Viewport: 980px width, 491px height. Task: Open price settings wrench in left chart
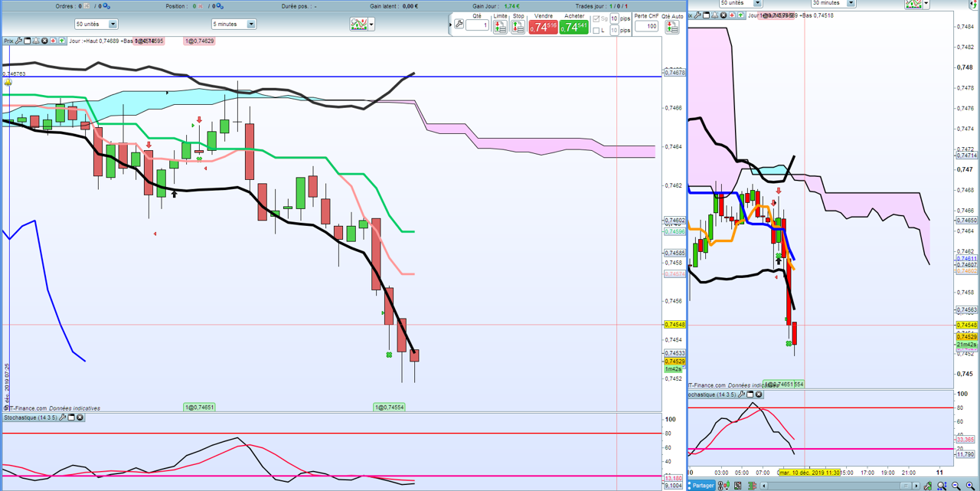tap(18, 41)
